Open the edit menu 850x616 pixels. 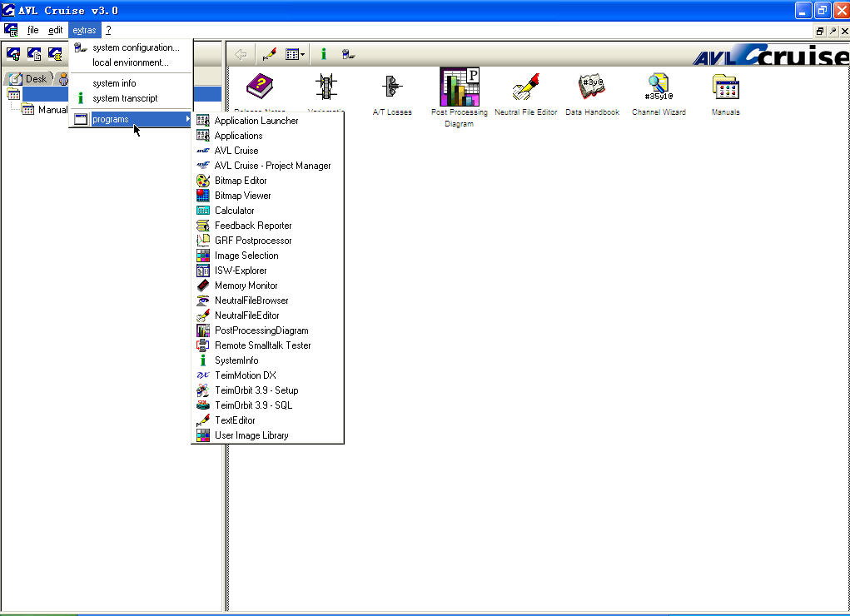(x=55, y=30)
